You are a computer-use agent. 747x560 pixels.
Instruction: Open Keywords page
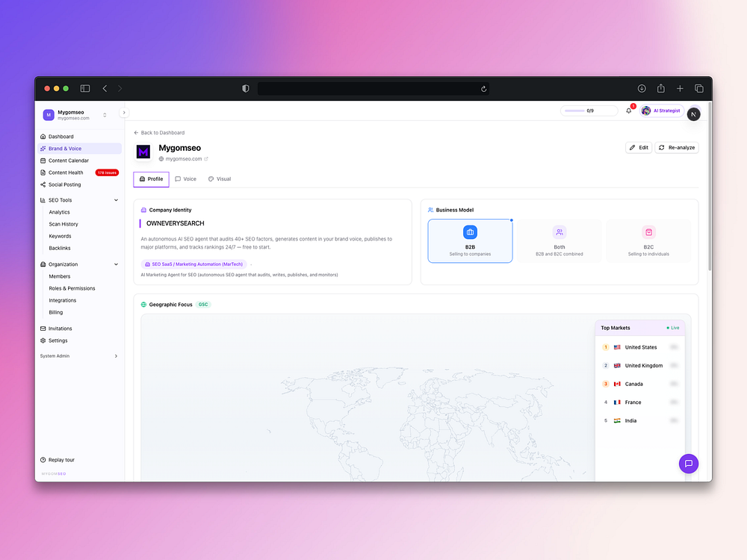pyautogui.click(x=60, y=236)
